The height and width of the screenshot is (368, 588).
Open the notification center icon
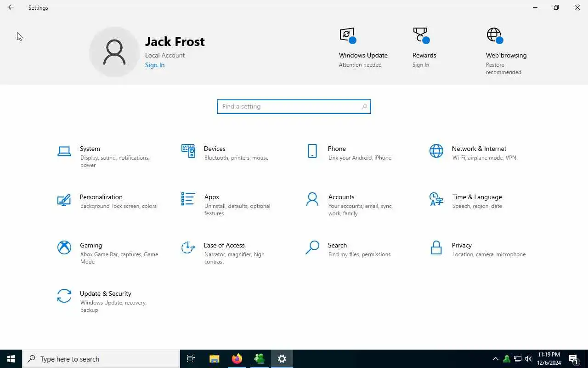[x=574, y=359]
